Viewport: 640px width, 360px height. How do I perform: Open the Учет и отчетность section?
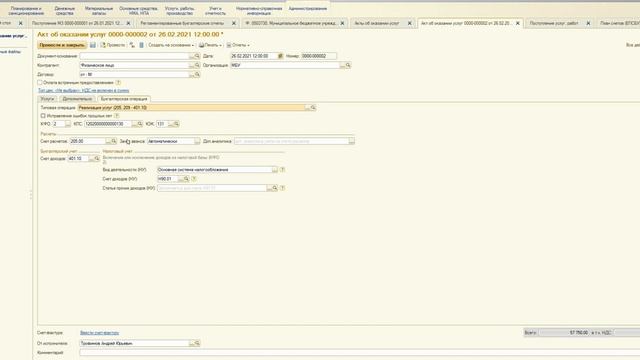tap(215, 11)
